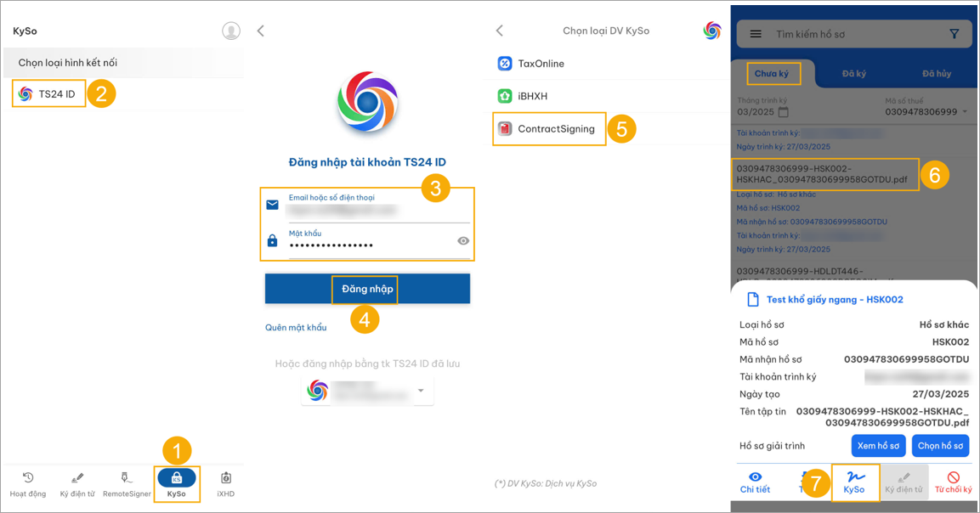Open the filter funnel icon
The height and width of the screenshot is (513, 980).
(x=954, y=34)
